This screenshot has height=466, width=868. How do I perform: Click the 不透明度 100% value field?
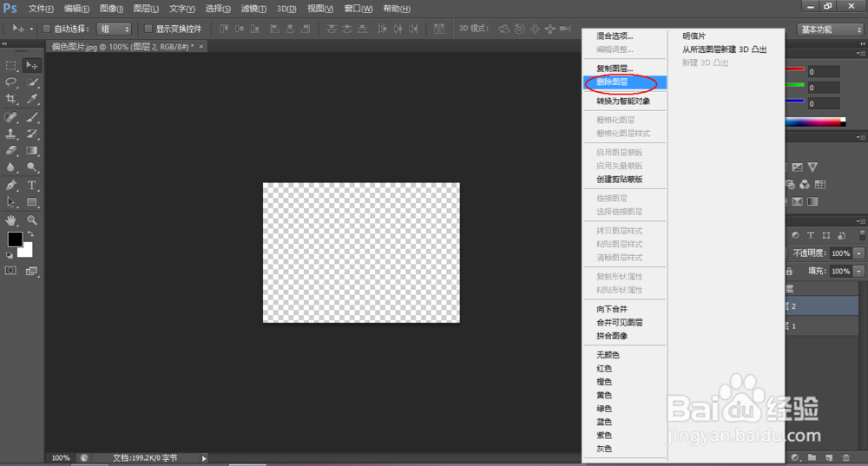[841, 253]
